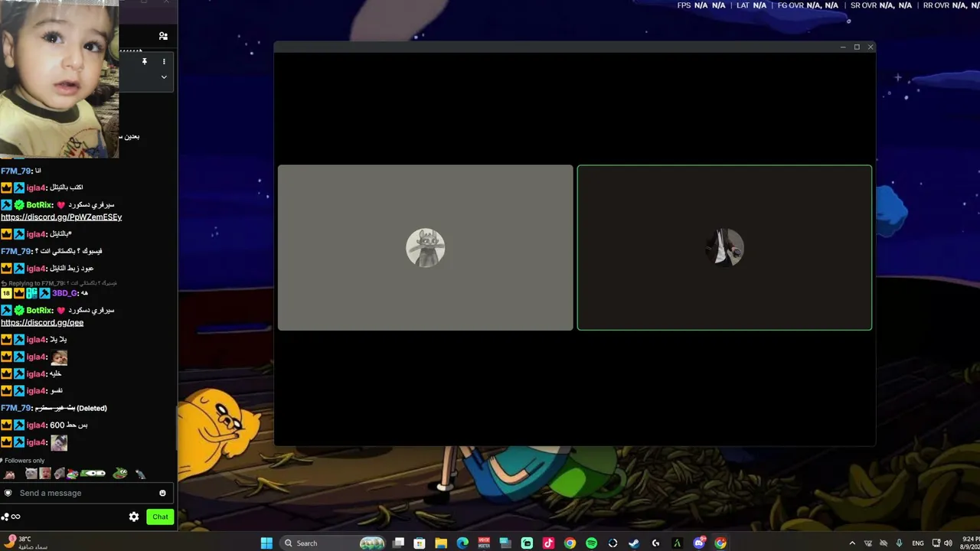The image size is (980, 551).
Task: Open the discord.gg/PpWZemESEy link
Action: tap(61, 217)
